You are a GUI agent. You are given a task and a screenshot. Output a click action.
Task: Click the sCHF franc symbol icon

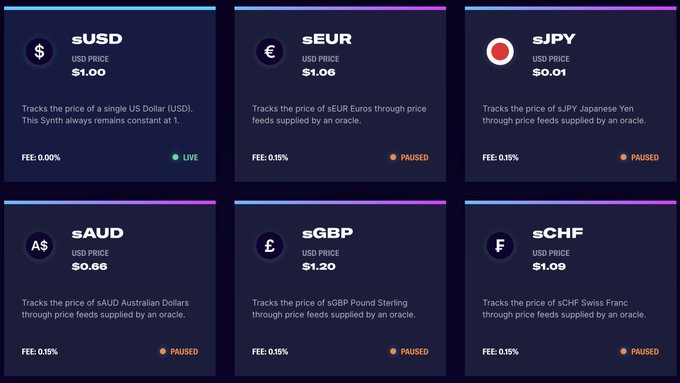500,246
